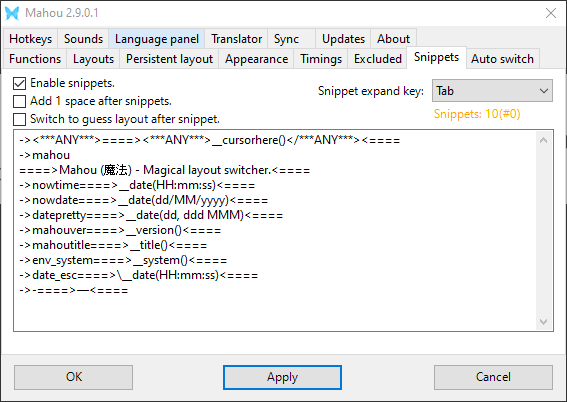567x402 pixels.
Task: Open the Appearance tab
Action: coord(256,59)
